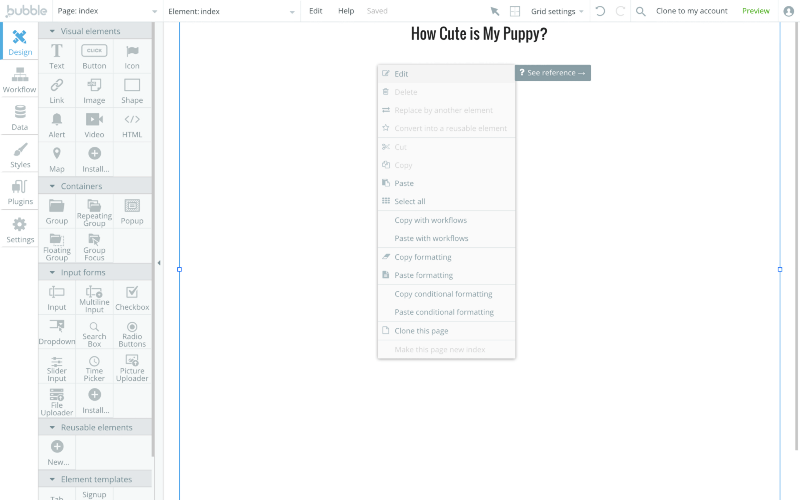800x500 pixels.
Task: Select the Link element tool
Action: tap(57, 91)
